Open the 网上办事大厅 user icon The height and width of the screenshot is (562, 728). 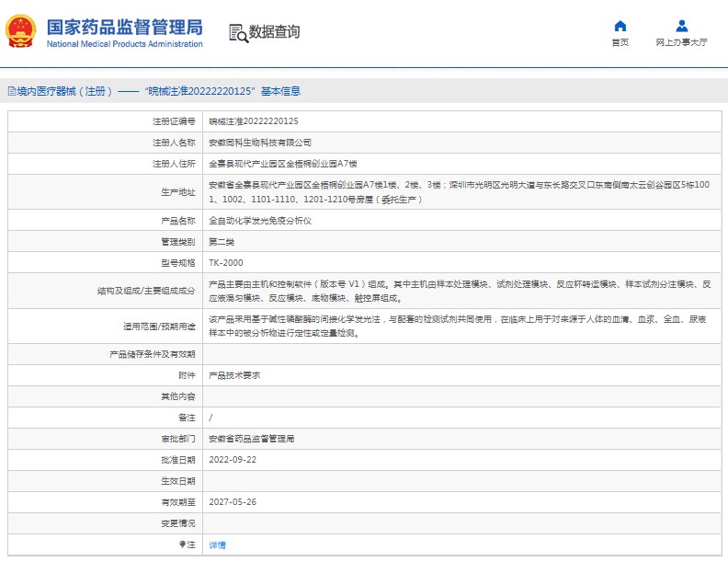click(681, 26)
